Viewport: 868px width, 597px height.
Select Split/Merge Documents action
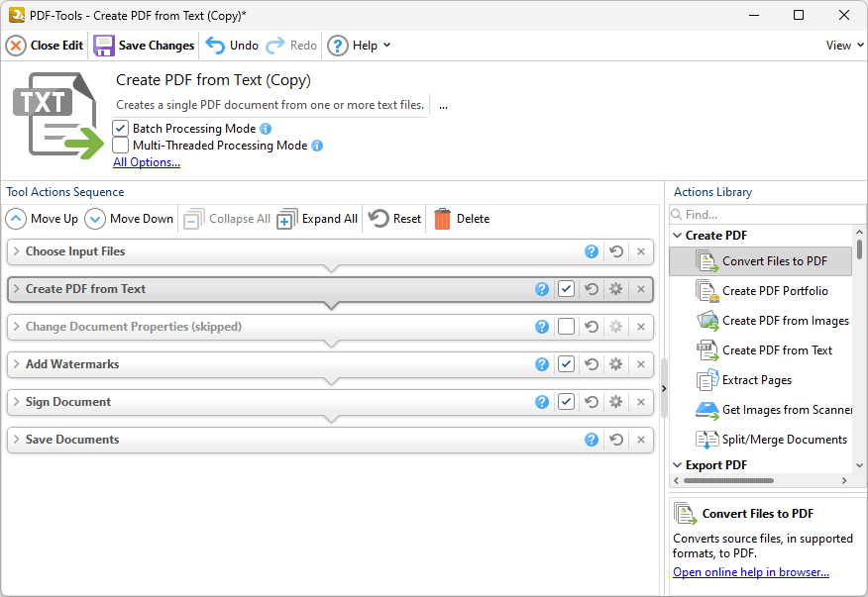click(x=761, y=440)
